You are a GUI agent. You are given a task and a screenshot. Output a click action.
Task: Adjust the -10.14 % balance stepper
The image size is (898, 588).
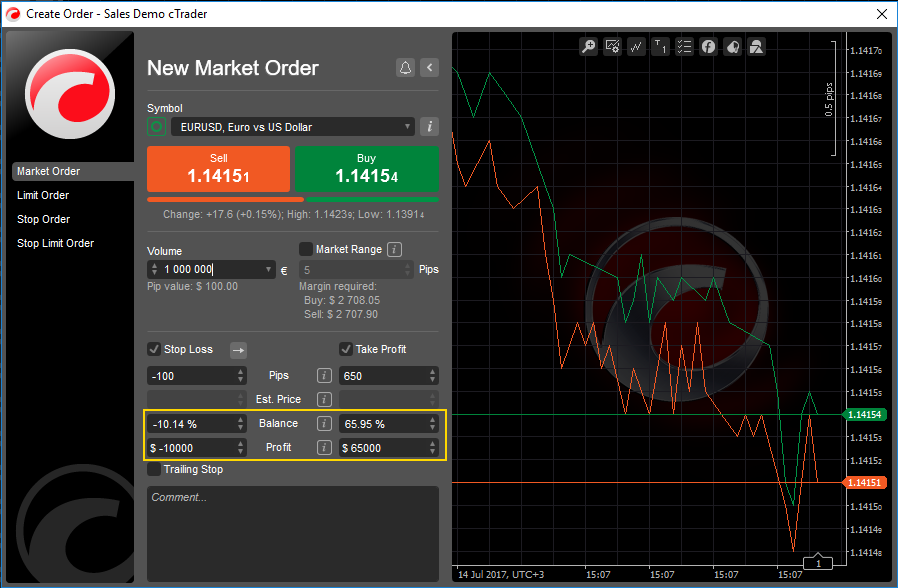241,424
